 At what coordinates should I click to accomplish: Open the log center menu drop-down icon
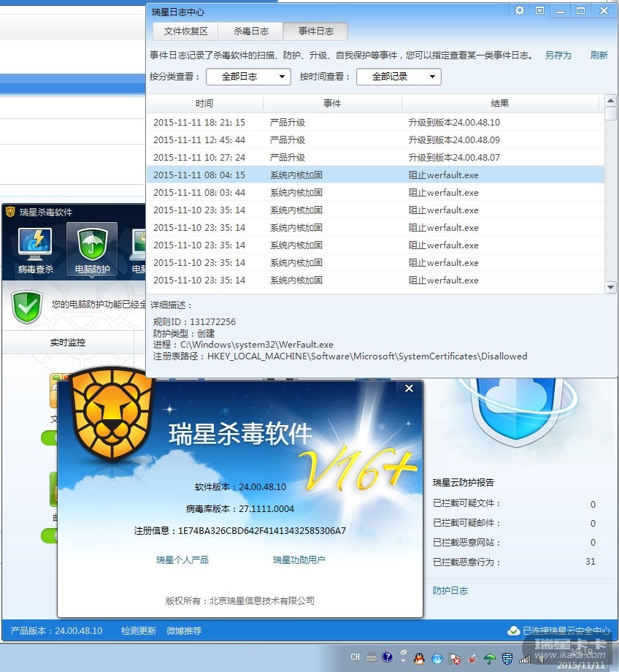(539, 10)
